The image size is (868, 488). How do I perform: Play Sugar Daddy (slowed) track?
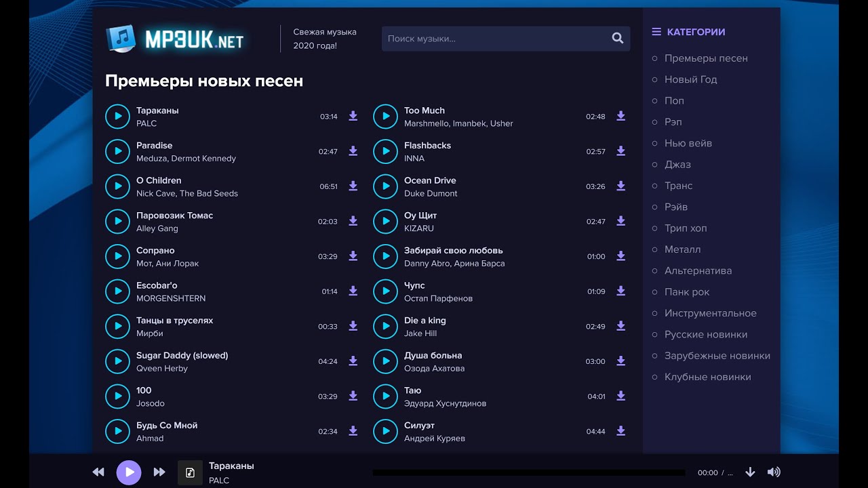(x=117, y=361)
